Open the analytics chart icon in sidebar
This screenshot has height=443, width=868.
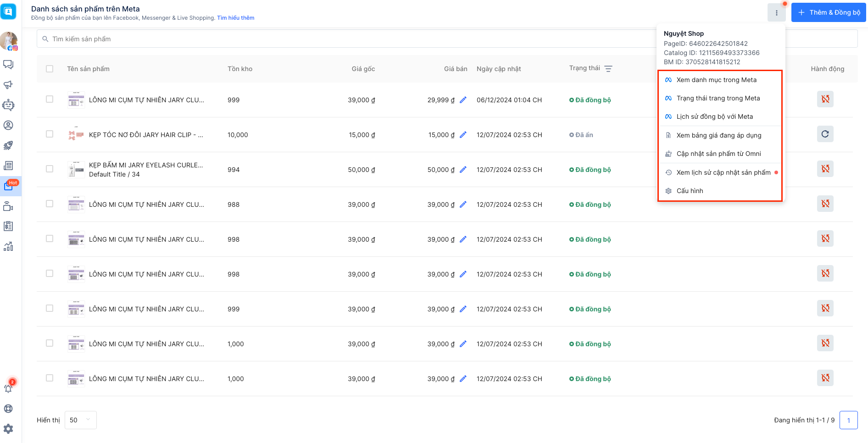[8, 246]
